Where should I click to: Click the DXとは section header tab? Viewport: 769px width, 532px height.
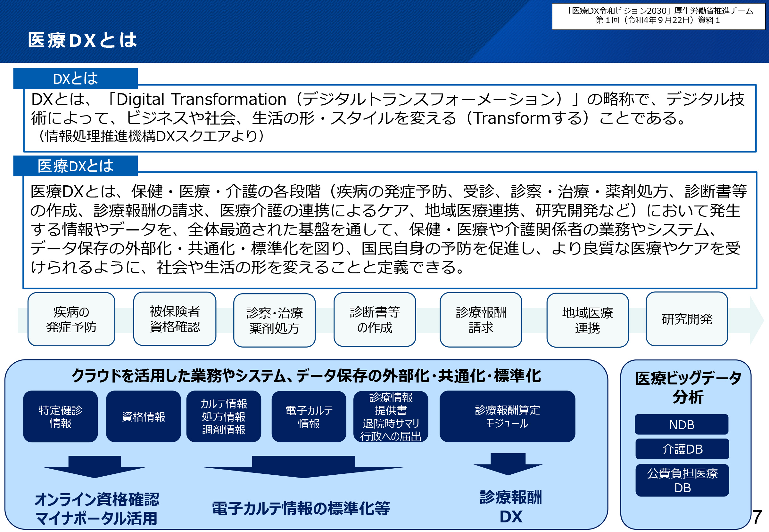[x=75, y=78]
